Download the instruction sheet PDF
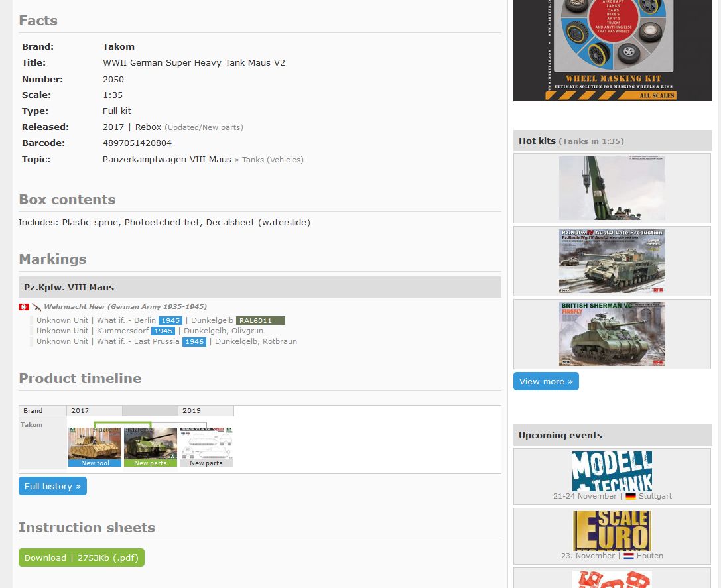Viewport: 721px width, 588px height. tap(82, 558)
